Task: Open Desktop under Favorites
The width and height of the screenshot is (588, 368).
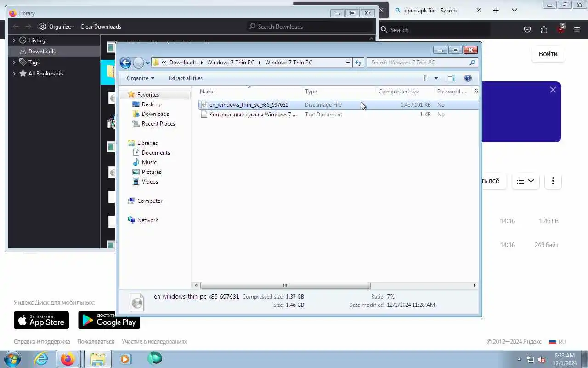Action: click(x=152, y=104)
